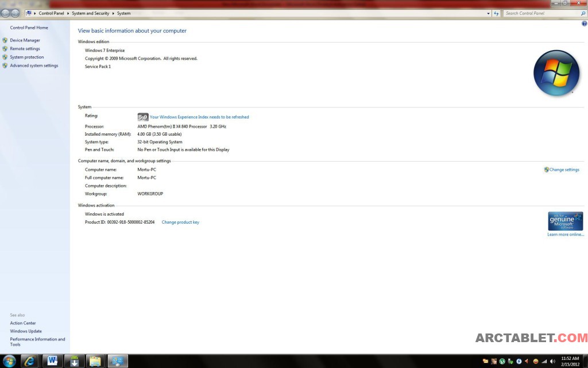The height and width of the screenshot is (368, 588).
Task: Open Advanced system settings
Action: pos(34,66)
